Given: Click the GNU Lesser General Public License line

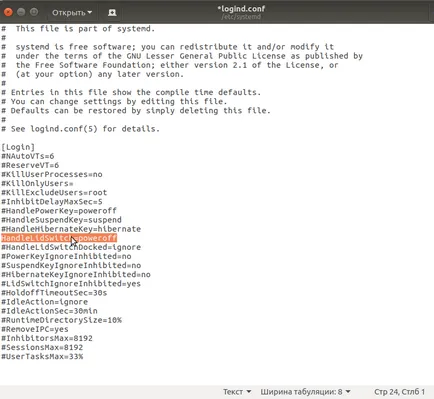Looking at the screenshot, I should click(x=182, y=56).
